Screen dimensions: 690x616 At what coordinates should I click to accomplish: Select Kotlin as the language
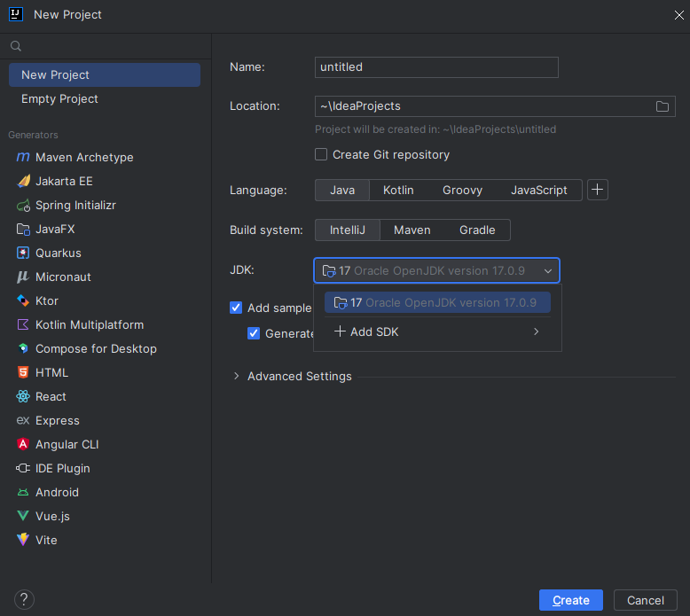pos(398,191)
